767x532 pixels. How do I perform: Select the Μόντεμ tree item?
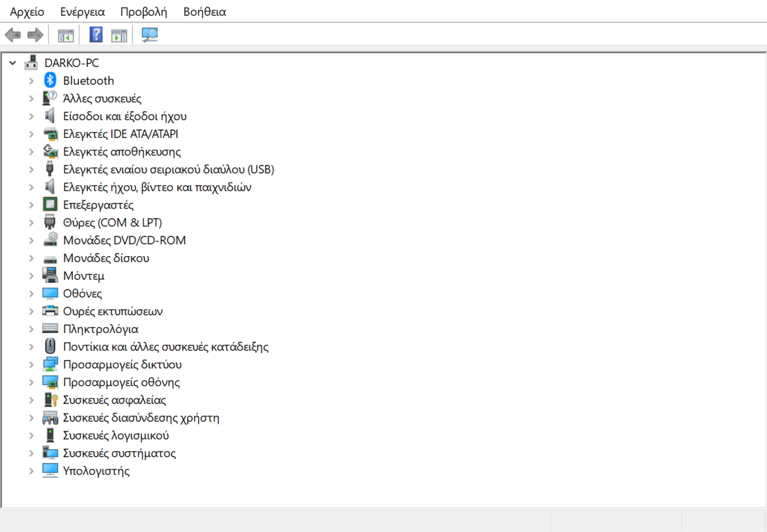click(x=83, y=276)
